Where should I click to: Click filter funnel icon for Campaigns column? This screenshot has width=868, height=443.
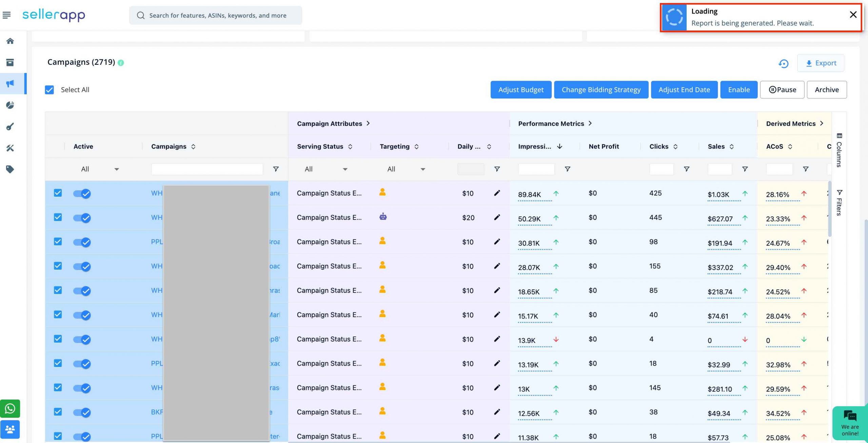276,169
